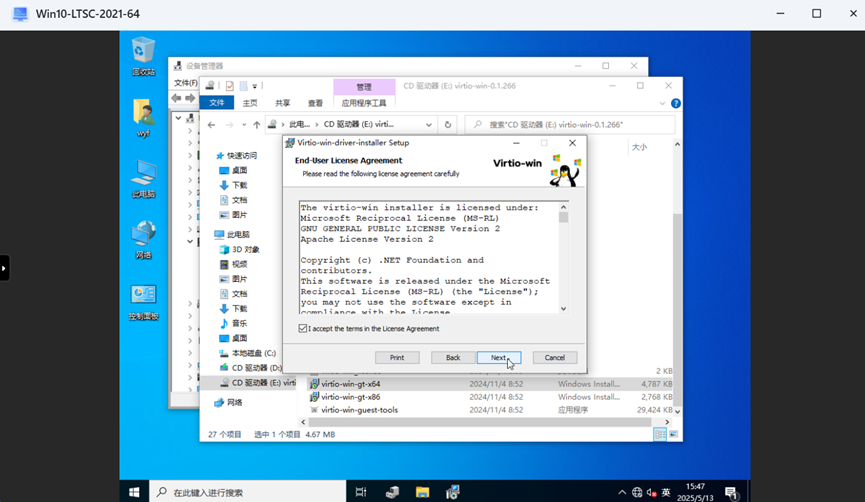Open the Recycle Bin (回收站) desktop icon
This screenshot has height=502, width=865.
tap(143, 55)
